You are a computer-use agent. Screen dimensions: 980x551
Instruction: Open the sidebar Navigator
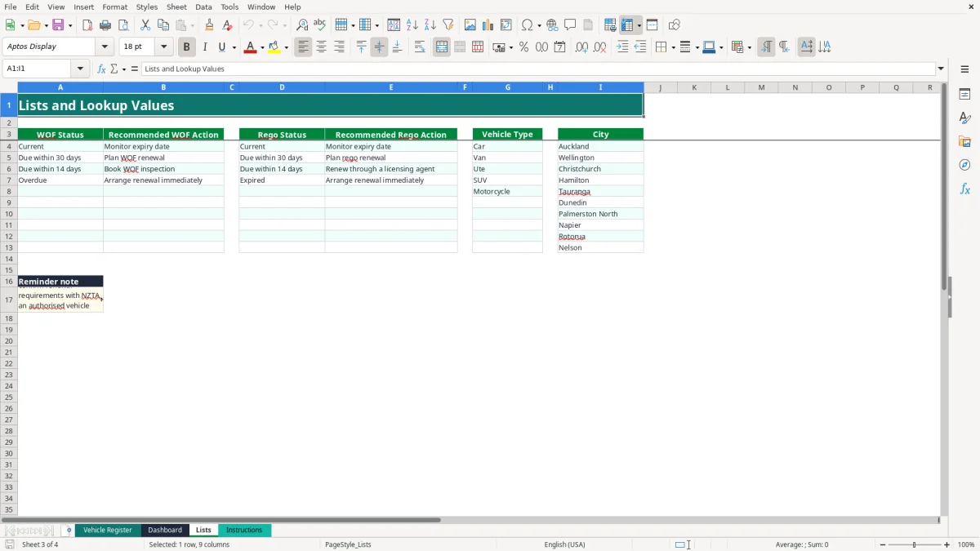(x=964, y=165)
